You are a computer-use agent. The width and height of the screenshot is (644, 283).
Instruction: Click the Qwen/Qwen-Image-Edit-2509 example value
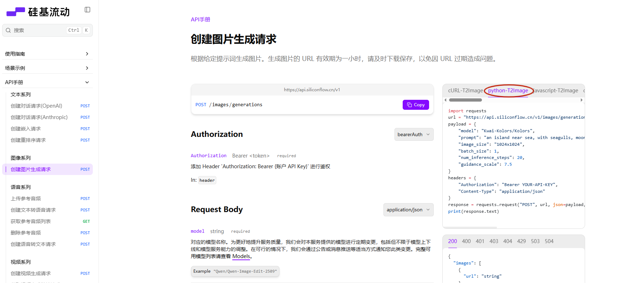(x=245, y=271)
